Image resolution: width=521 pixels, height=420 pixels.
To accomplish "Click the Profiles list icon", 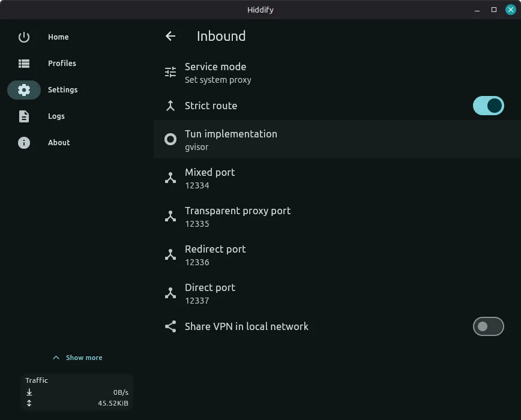I will [24, 63].
